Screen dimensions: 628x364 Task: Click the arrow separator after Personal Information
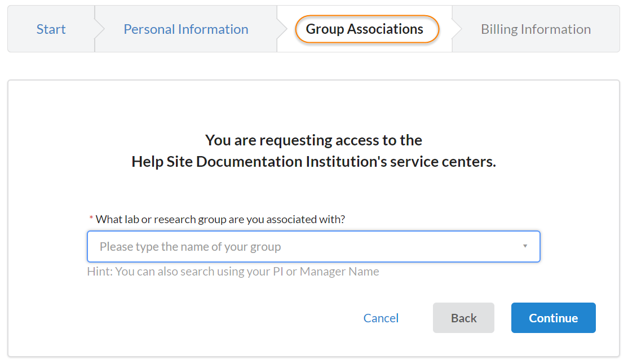282,29
